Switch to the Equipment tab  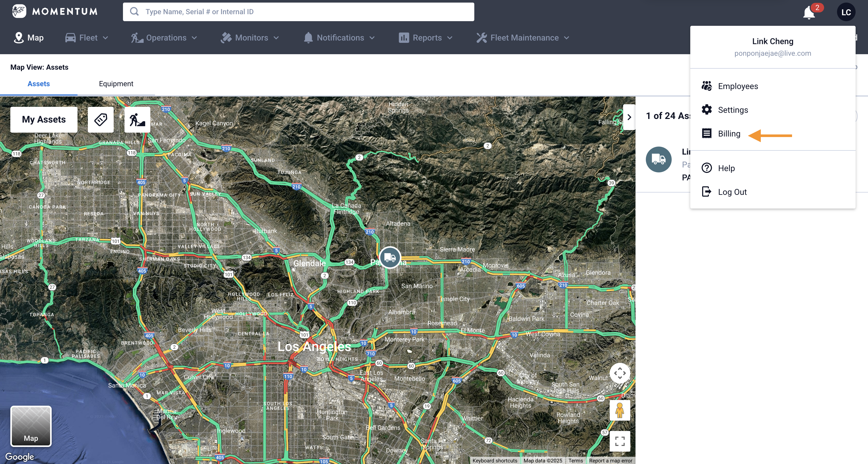[x=116, y=84]
